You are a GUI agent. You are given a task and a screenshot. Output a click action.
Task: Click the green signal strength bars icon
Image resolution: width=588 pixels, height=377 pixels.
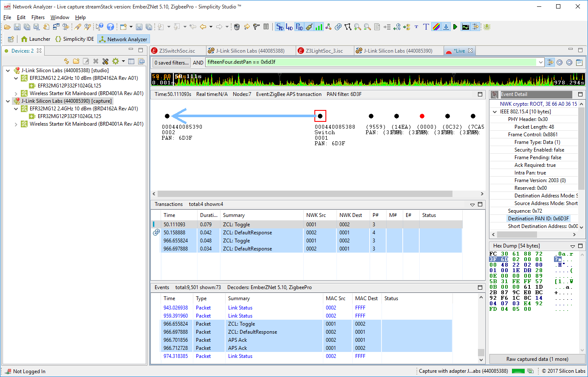pos(319,27)
